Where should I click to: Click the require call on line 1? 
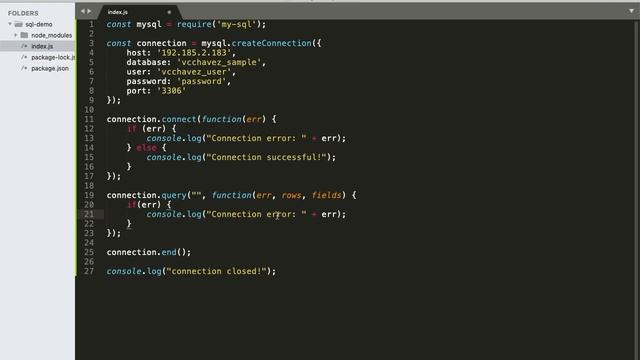point(194,24)
